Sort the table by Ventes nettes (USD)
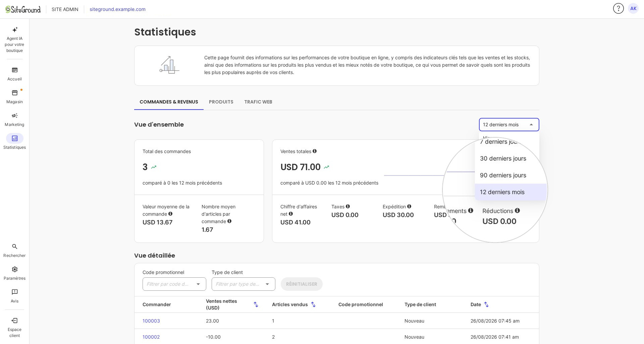This screenshot has width=644, height=344. [x=256, y=304]
